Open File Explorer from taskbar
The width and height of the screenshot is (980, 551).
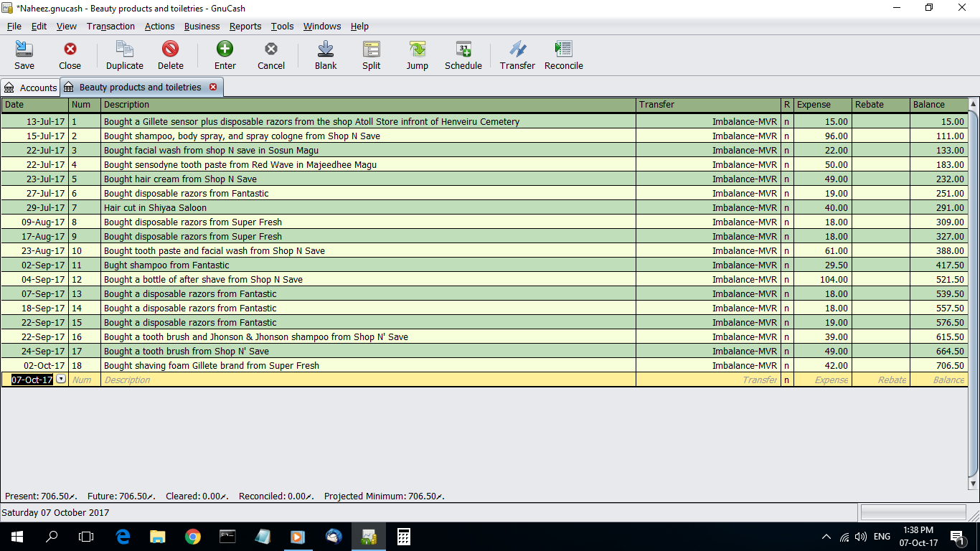(158, 536)
